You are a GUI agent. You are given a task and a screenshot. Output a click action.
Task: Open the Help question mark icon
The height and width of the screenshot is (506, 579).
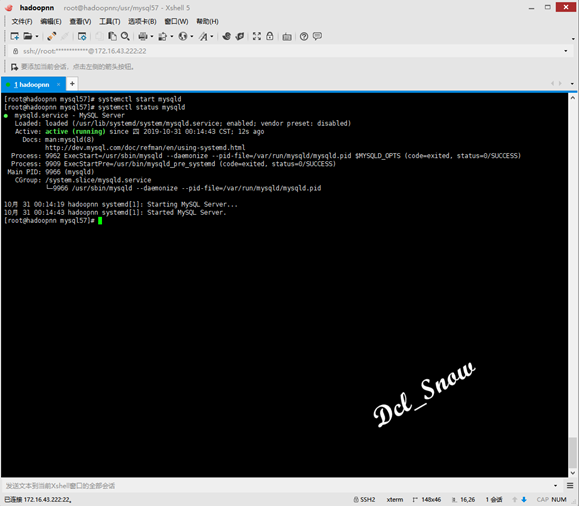304,36
